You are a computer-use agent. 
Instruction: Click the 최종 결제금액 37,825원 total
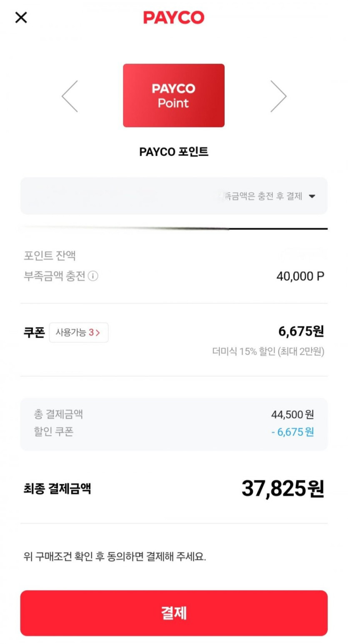click(x=283, y=489)
